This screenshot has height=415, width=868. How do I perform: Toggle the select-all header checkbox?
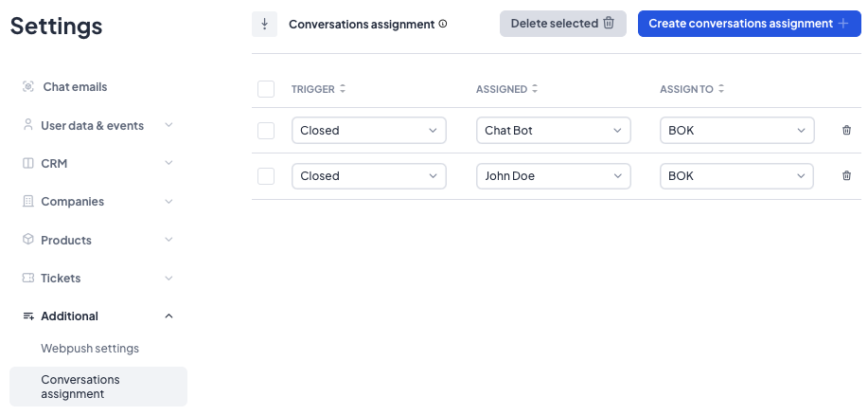coord(266,89)
